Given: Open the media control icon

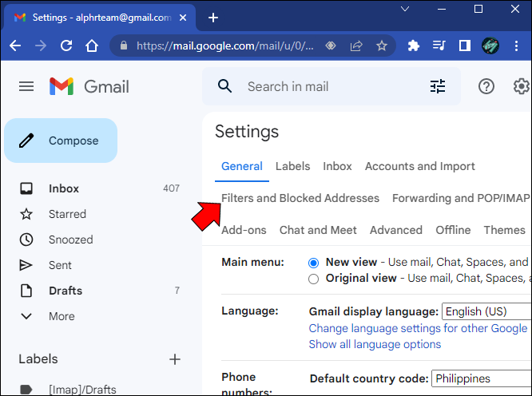Looking at the screenshot, I should (x=439, y=46).
